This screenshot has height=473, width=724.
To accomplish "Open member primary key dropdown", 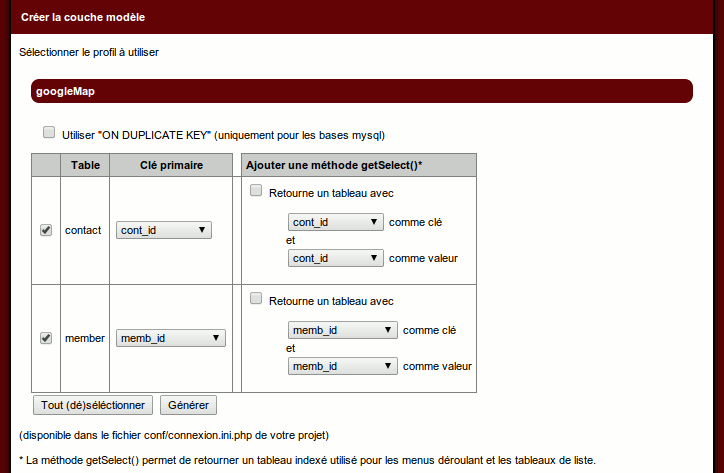I will point(171,338).
